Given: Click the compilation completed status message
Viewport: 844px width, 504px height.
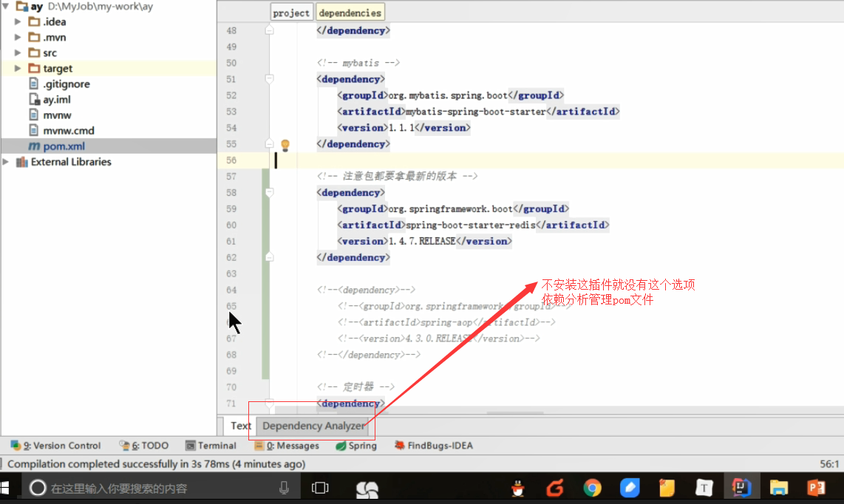Looking at the screenshot, I should coord(156,464).
